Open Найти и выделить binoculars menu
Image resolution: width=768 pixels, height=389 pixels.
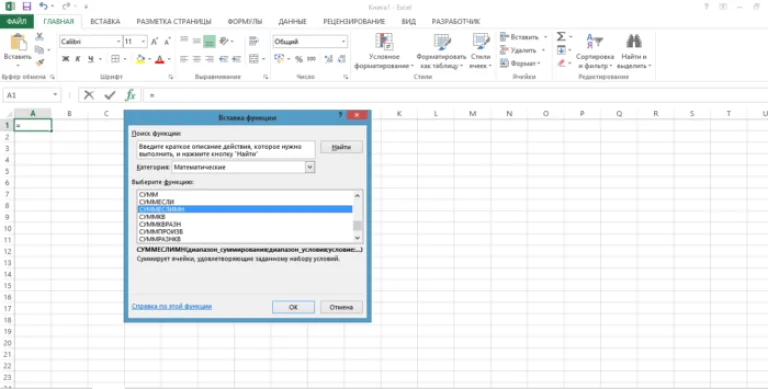(x=634, y=51)
